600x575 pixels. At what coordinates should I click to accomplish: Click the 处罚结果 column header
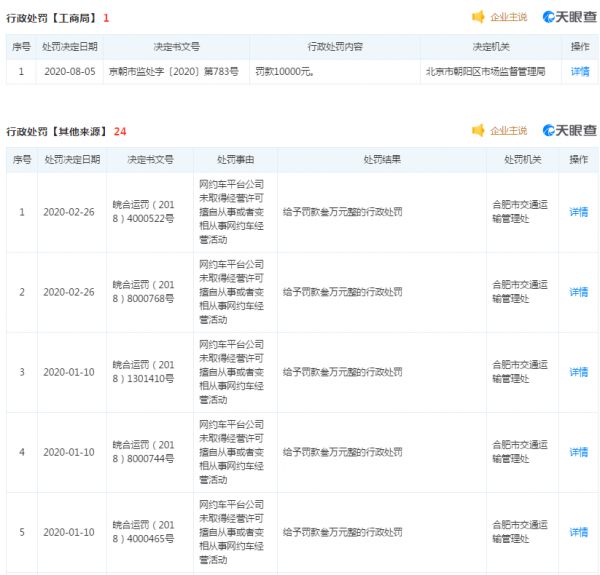pyautogui.click(x=382, y=160)
